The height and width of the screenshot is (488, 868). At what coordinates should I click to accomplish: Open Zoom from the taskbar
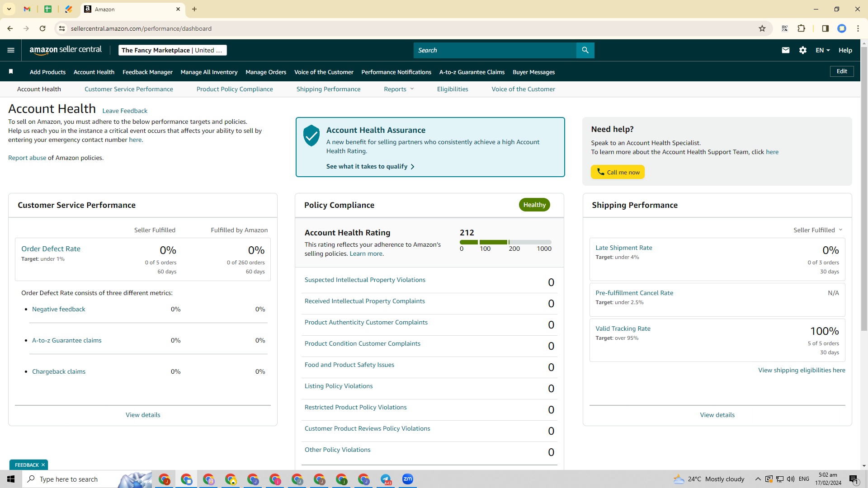tap(408, 479)
